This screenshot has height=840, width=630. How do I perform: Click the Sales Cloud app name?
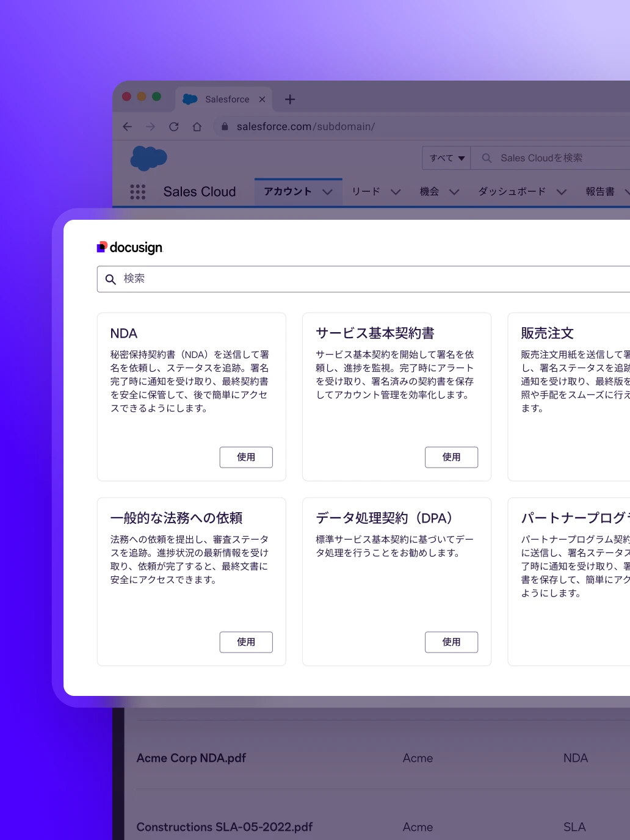200,192
